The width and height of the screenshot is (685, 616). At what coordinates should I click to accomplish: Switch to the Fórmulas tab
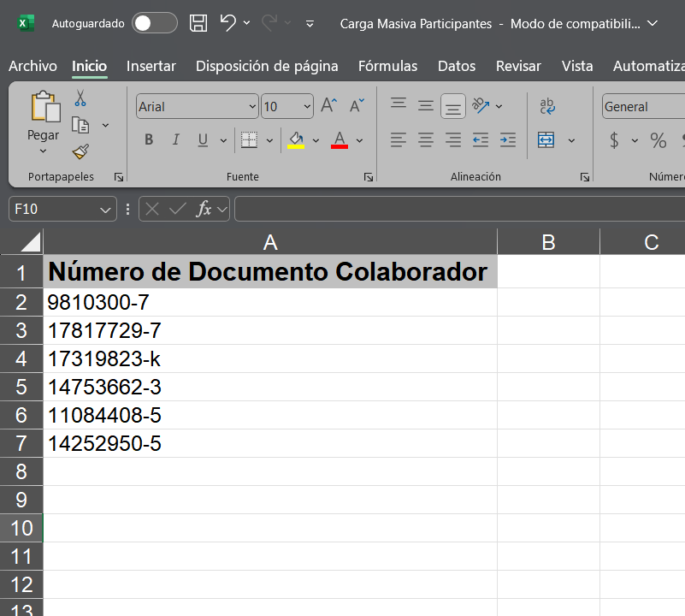point(387,66)
